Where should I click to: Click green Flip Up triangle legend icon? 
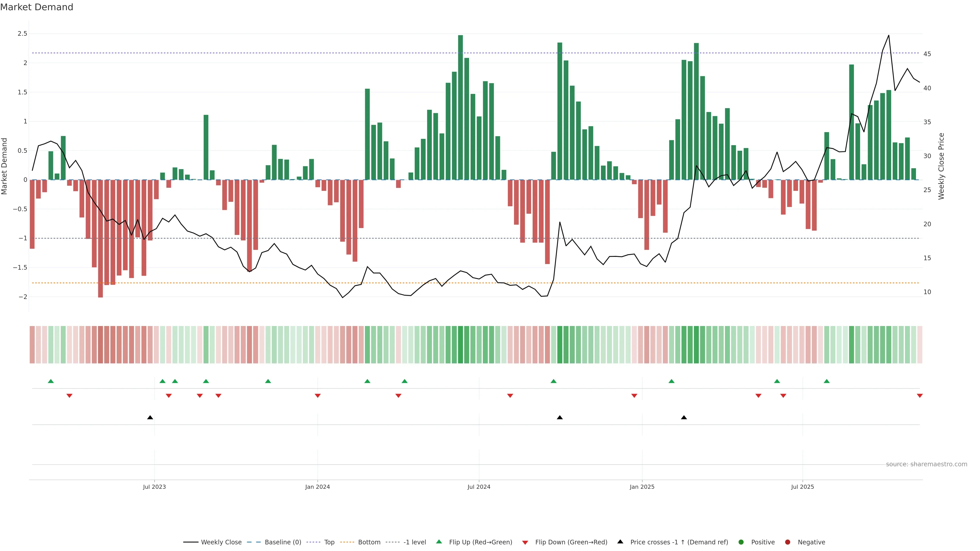point(439,542)
